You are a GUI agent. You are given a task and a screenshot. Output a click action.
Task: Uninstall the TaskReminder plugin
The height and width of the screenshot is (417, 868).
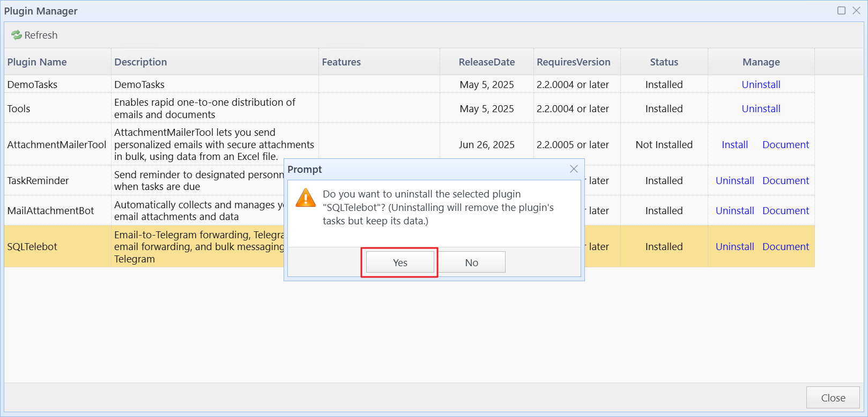point(735,181)
